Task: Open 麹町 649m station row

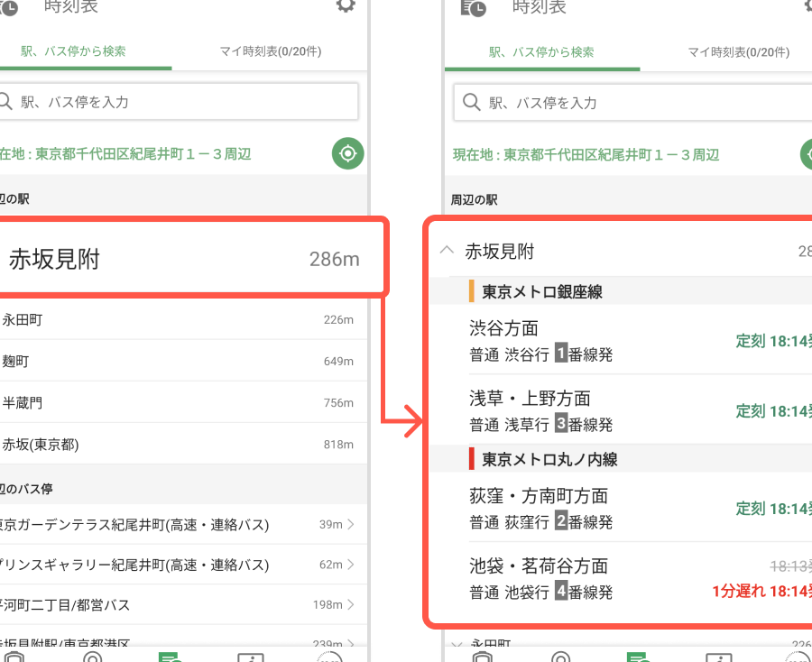Action: [183, 361]
